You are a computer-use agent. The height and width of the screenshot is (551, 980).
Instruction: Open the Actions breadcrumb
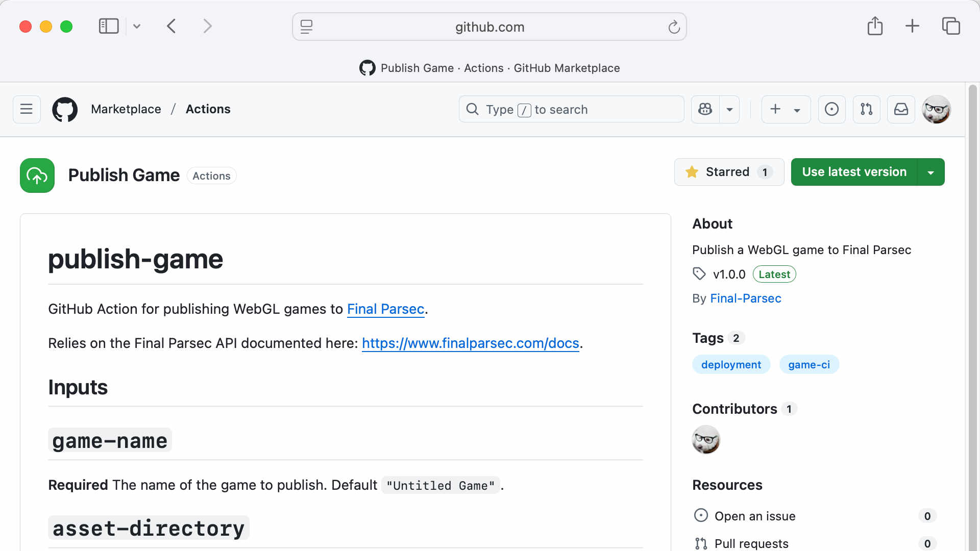(x=208, y=109)
